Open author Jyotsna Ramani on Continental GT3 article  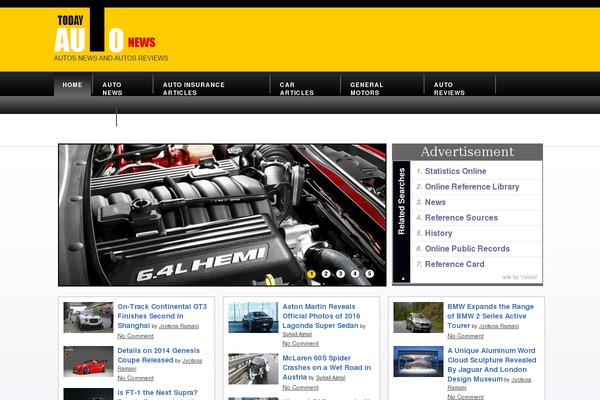[x=179, y=327]
